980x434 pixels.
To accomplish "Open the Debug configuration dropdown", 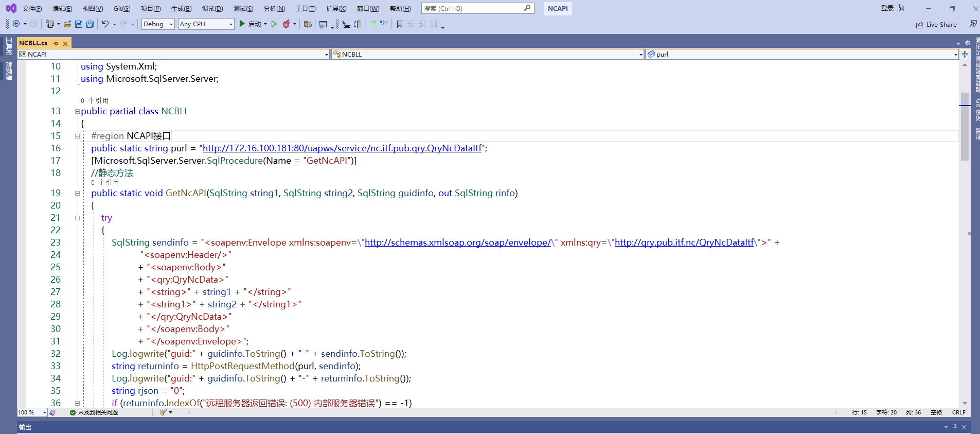I will tap(158, 24).
